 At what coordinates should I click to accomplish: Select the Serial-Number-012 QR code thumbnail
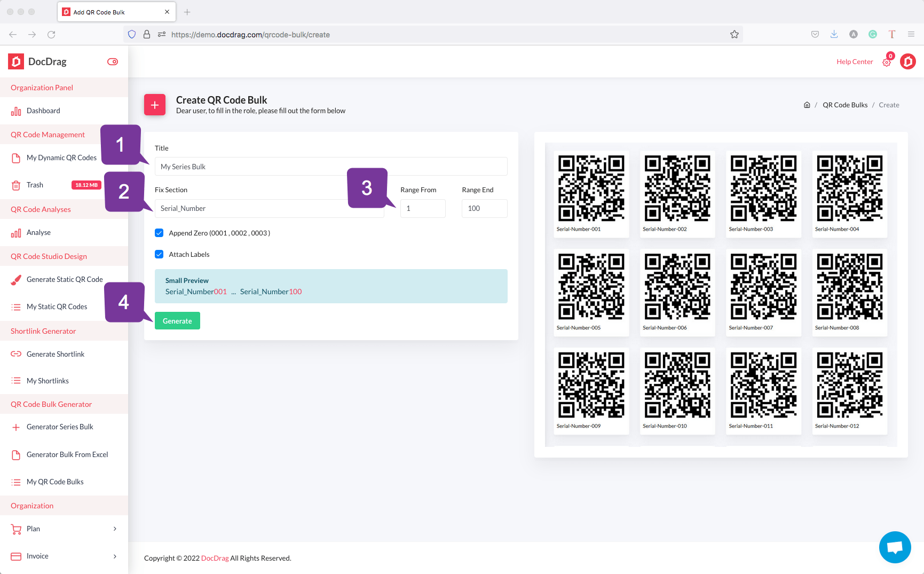tap(850, 391)
